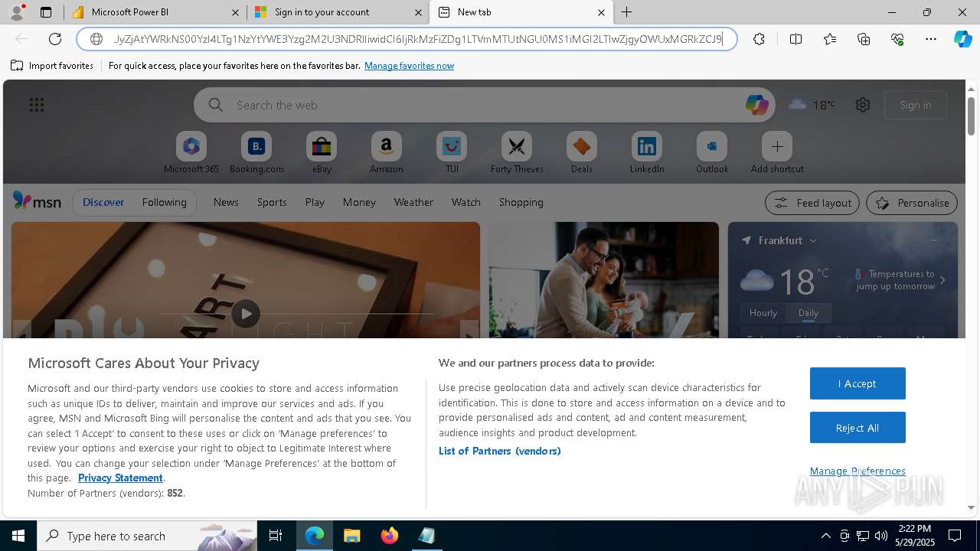Open Play menu item
The image size is (980, 551).
(x=315, y=202)
